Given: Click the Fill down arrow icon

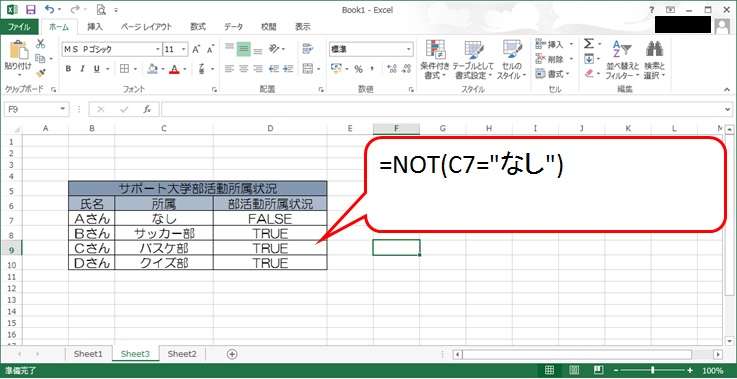Looking at the screenshot, I should (x=588, y=59).
